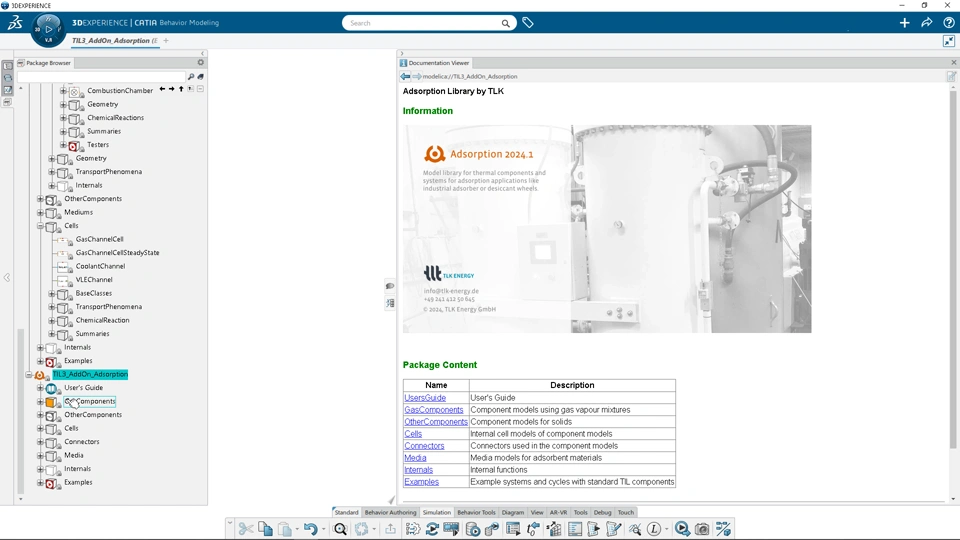
Task: Switch to the Behavior Tools tab
Action: pyautogui.click(x=476, y=512)
